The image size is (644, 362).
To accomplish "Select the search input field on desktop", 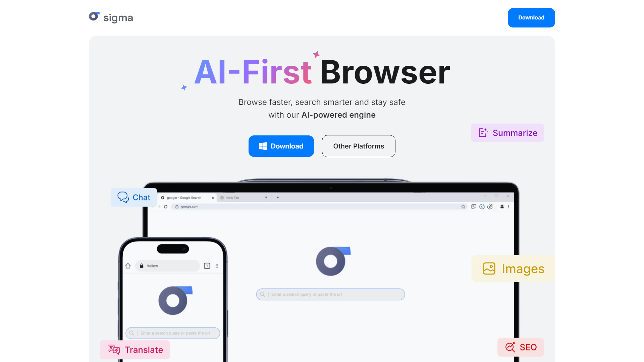I will [330, 294].
